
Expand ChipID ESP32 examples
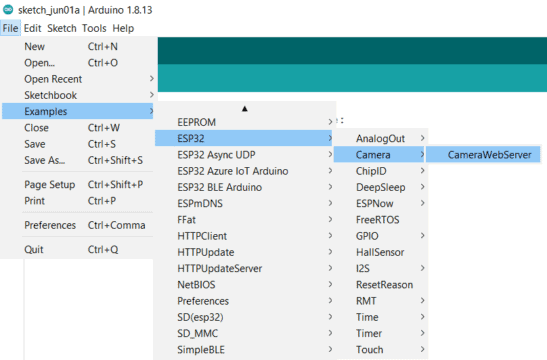[380, 171]
